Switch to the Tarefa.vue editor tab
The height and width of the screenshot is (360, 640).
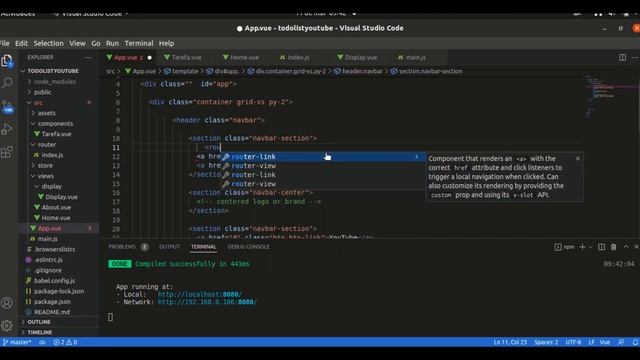coord(187,58)
